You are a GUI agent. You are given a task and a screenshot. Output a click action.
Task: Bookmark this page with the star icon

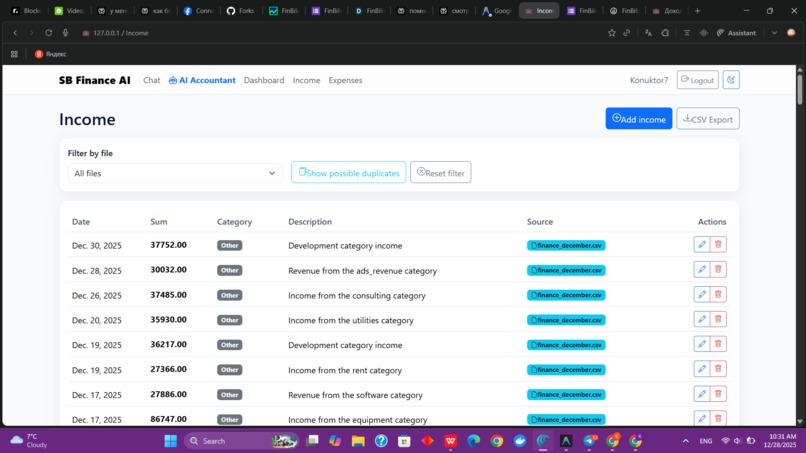(x=612, y=32)
